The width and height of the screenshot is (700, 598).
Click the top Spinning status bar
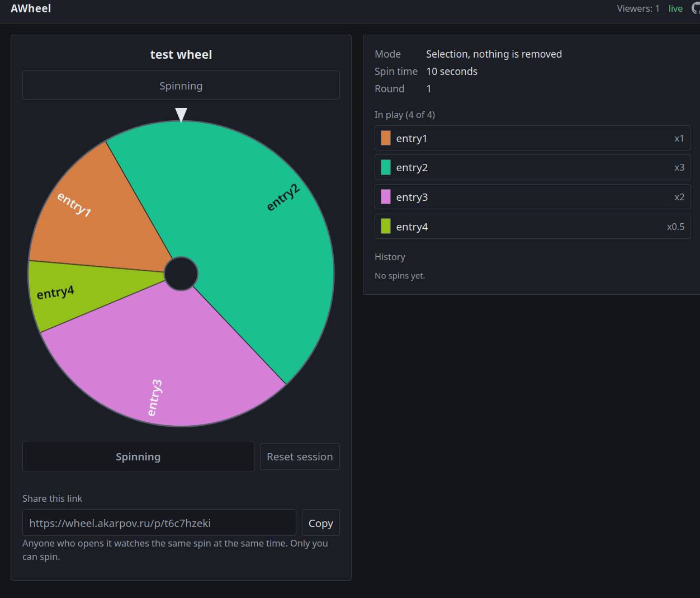[x=181, y=86]
